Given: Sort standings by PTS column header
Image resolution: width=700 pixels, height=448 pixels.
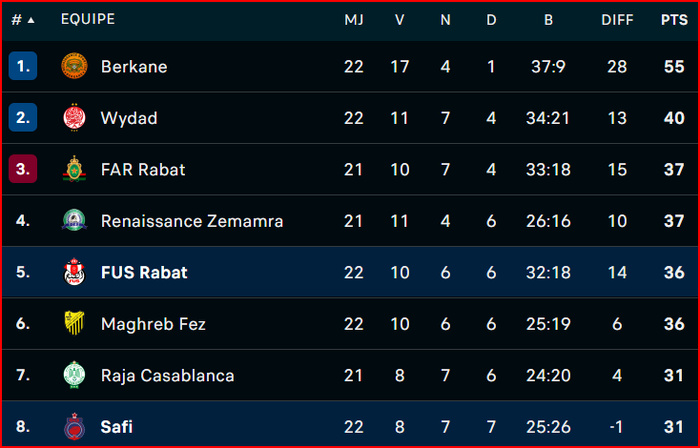Looking at the screenshot, I should click(673, 20).
